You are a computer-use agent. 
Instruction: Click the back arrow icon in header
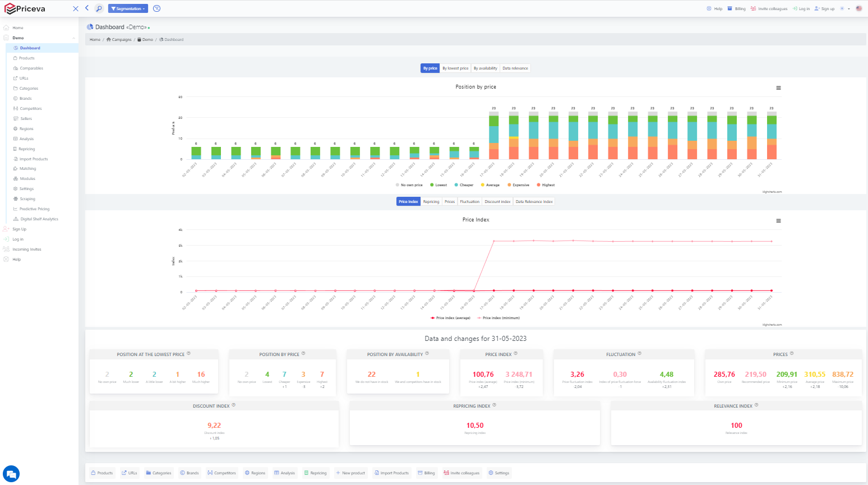point(87,8)
